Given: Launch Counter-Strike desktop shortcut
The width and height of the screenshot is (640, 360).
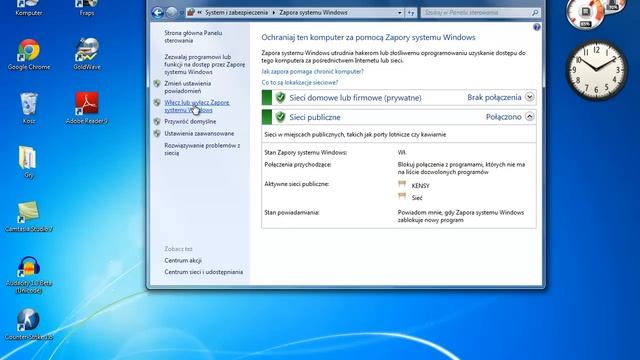Looking at the screenshot, I should 29,324.
